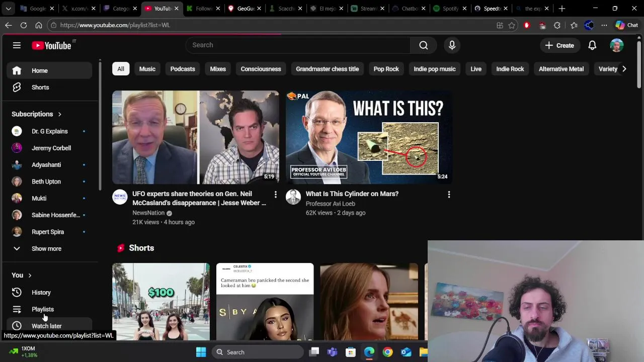Start voice search with microphone icon
The width and height of the screenshot is (644, 362).
point(452,45)
